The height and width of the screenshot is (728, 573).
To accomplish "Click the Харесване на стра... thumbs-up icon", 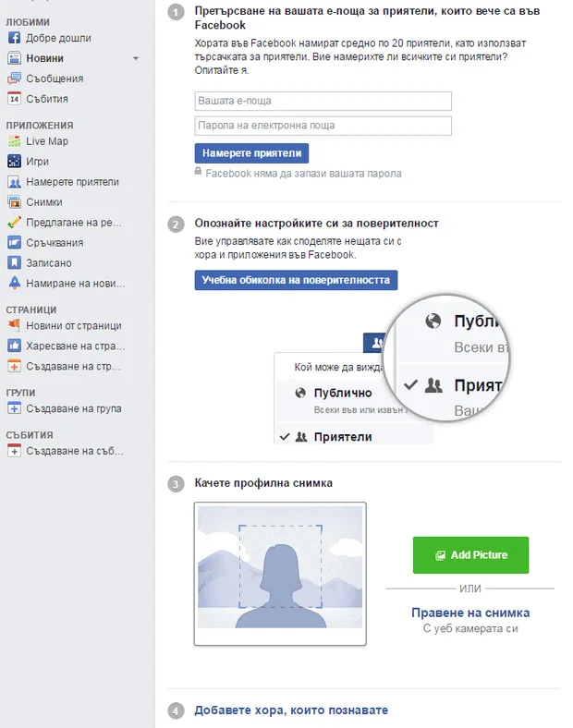I will pos(15,346).
